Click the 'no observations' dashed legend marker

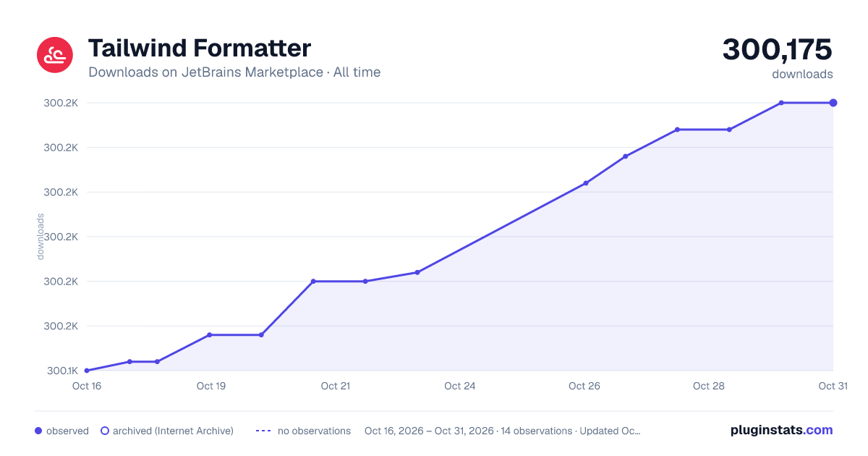[263, 431]
